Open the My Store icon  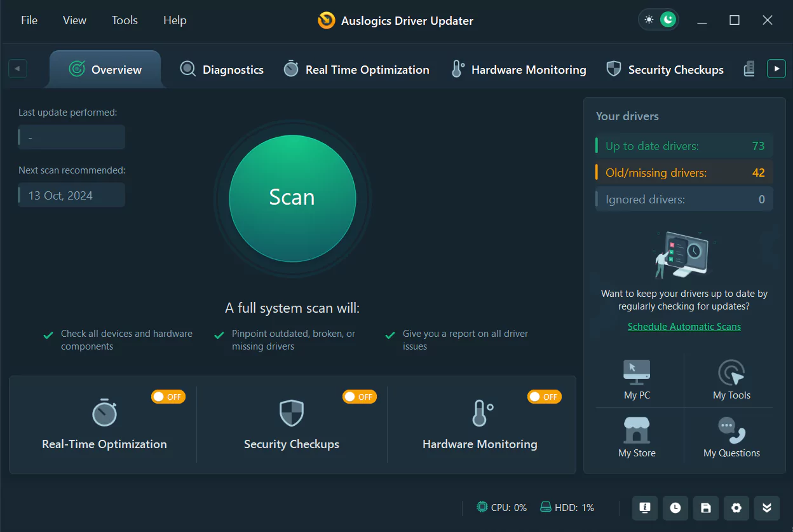pyautogui.click(x=636, y=430)
